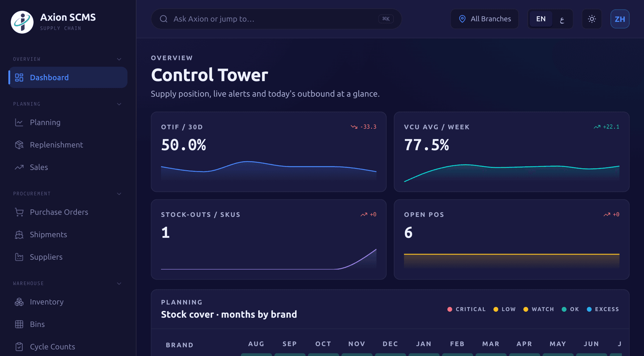Image resolution: width=644 pixels, height=356 pixels.
Task: Click the Sales trend icon
Action: [x=19, y=167]
